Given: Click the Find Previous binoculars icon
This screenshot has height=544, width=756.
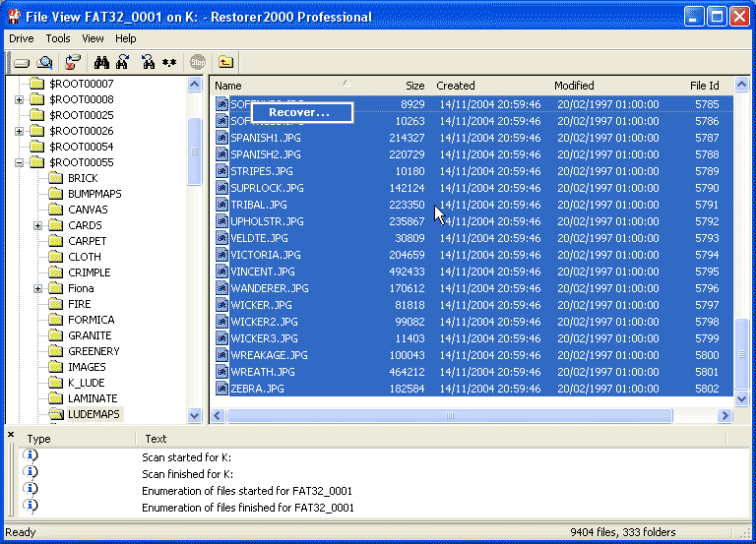Looking at the screenshot, I should click(x=148, y=62).
